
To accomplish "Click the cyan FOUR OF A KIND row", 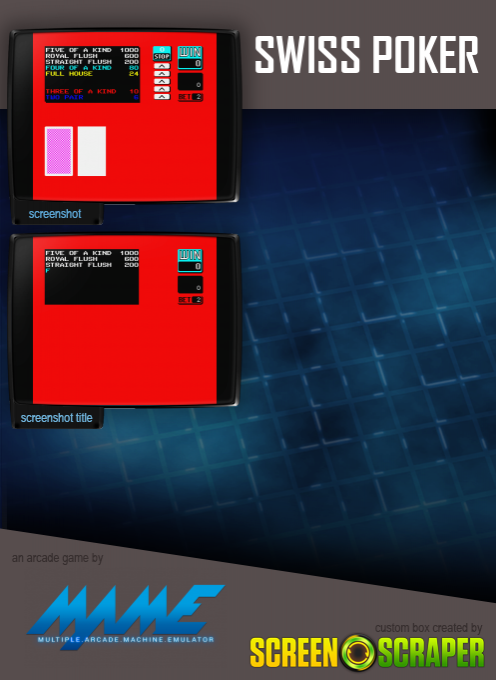I will point(92,68).
